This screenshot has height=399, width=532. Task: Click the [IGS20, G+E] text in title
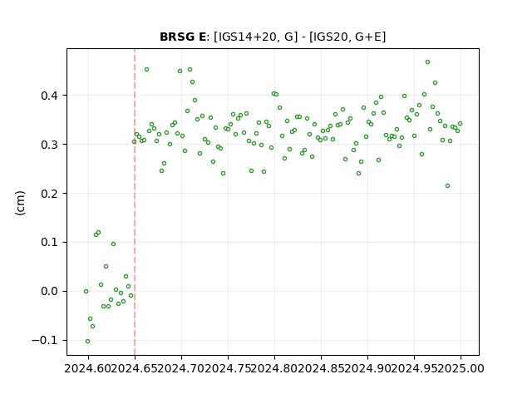click(x=347, y=37)
